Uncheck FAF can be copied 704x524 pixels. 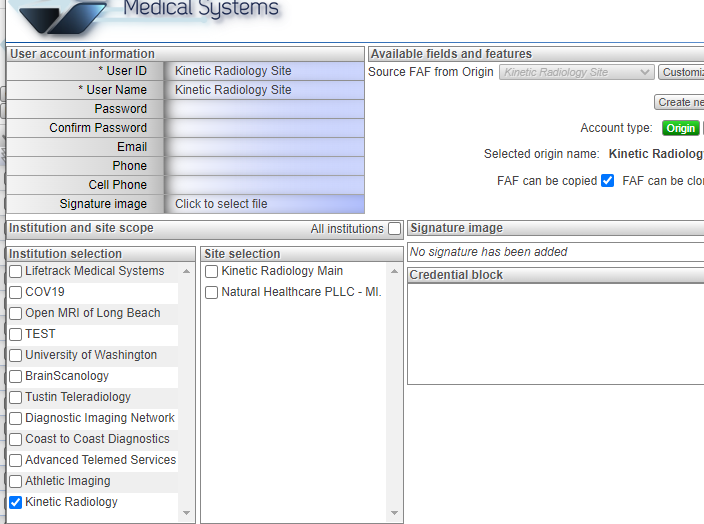607,181
